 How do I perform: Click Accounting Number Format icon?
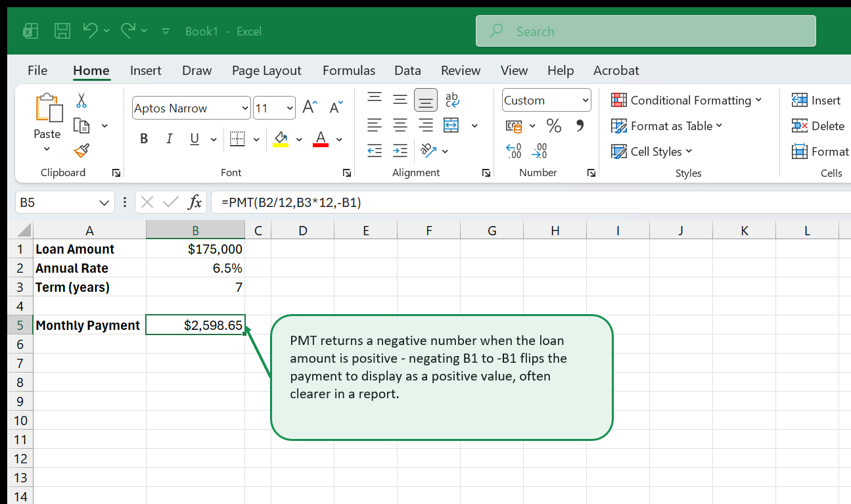pyautogui.click(x=514, y=126)
